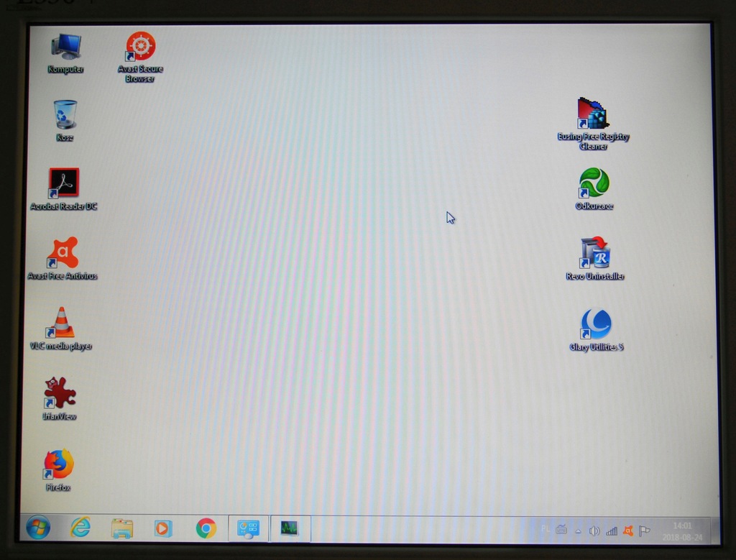Image resolution: width=736 pixels, height=560 pixels.
Task: Open the Kosz recycle bin
Action: pyautogui.click(x=65, y=121)
